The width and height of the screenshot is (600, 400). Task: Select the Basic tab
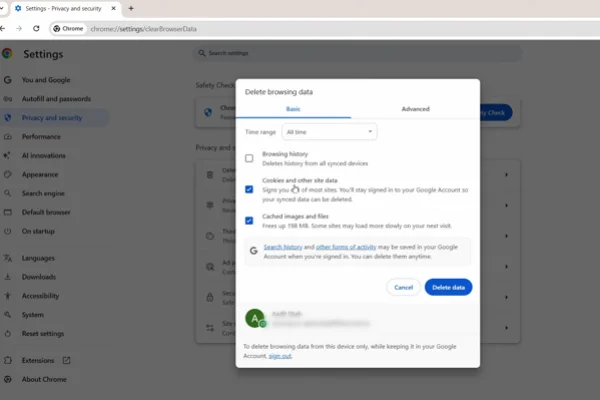[293, 109]
